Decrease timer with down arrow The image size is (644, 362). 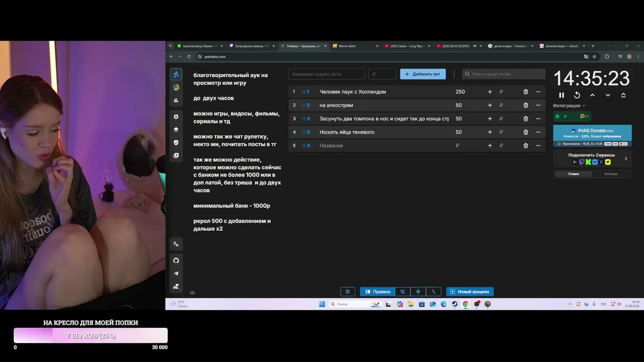[608, 95]
